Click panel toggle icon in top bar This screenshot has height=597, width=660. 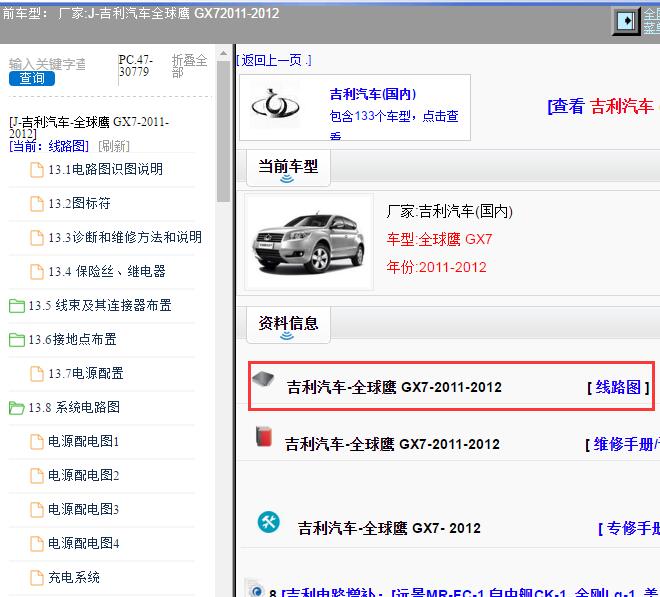[626, 21]
